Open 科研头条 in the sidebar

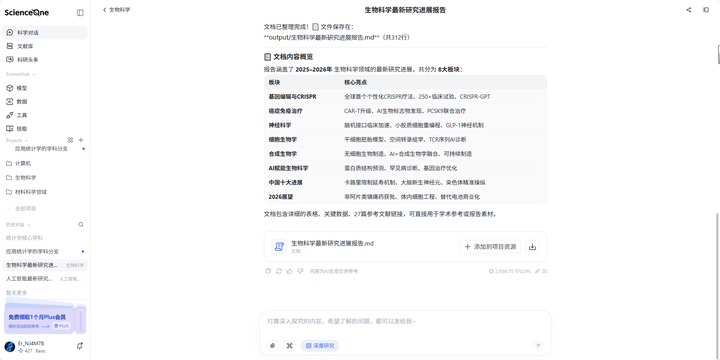pos(45,60)
